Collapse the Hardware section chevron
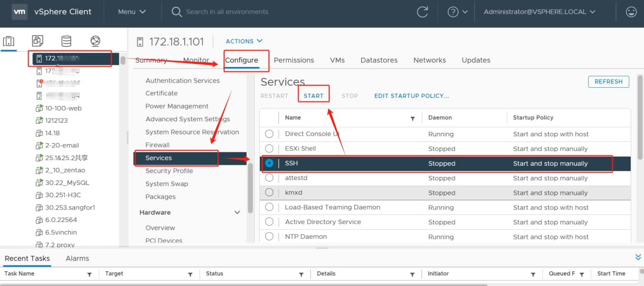 [x=237, y=212]
